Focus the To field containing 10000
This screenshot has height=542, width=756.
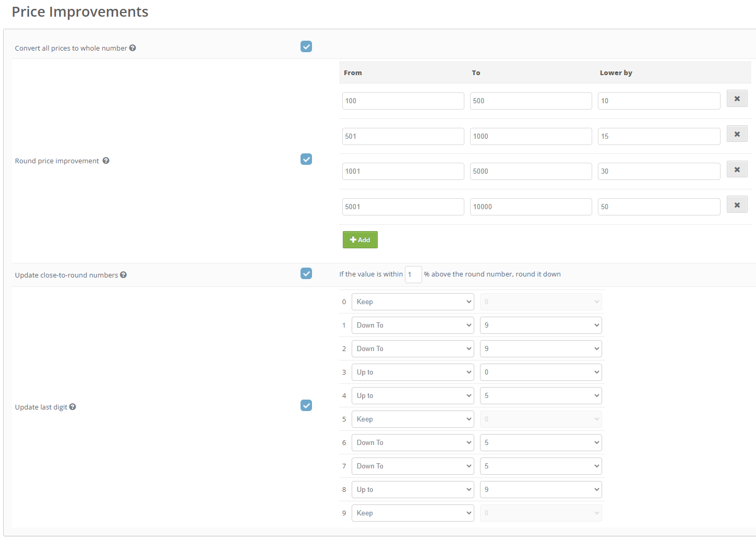531,207
